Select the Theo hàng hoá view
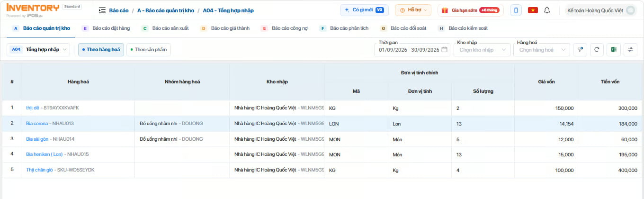Viewport: 644px width, 199px height. tap(101, 49)
